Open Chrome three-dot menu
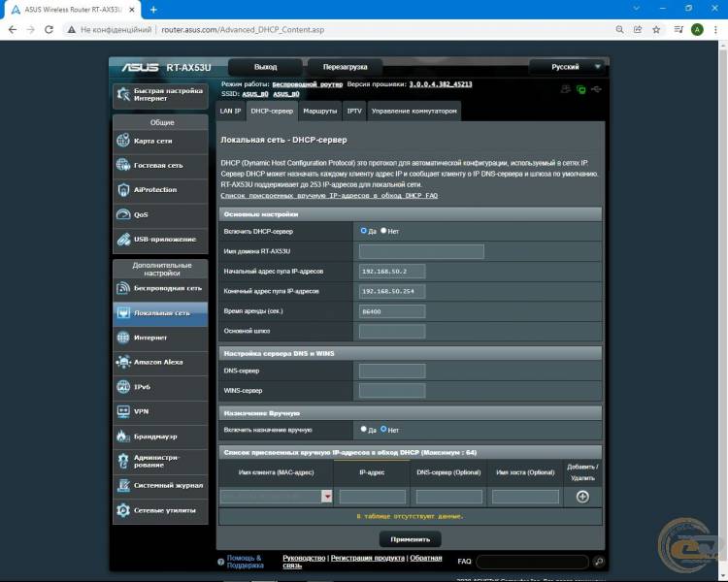Image resolution: width=728 pixels, height=582 pixels. tap(715, 30)
